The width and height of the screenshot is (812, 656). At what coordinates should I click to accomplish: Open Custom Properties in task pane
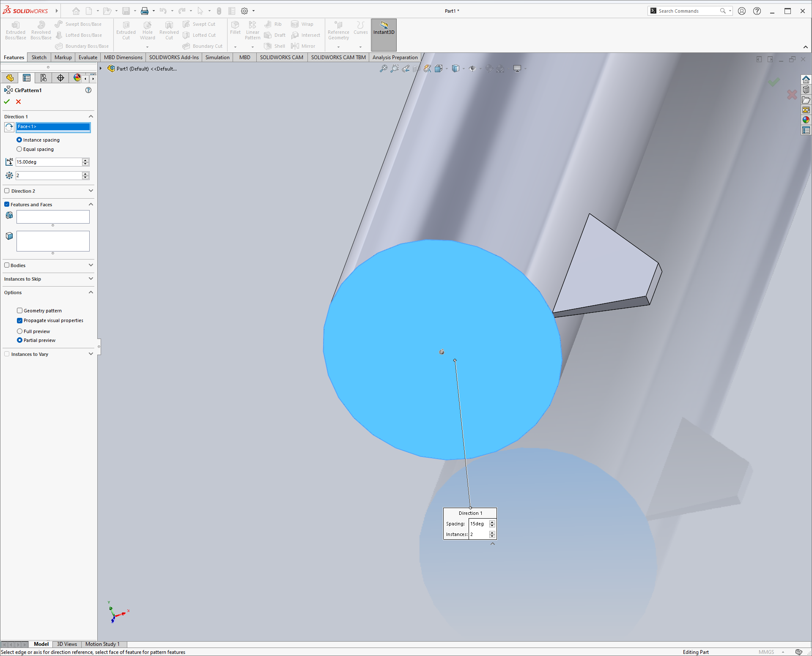coord(806,130)
